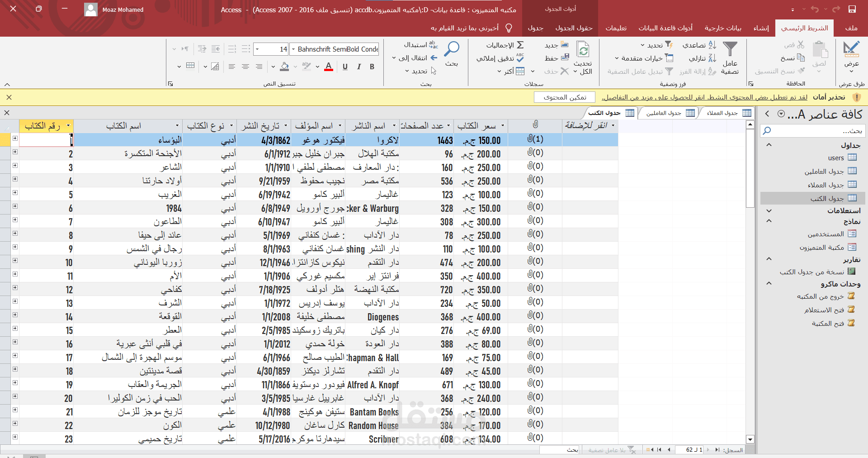Open More (أكثر) records options
The width and height of the screenshot is (868, 458).
[511, 71]
